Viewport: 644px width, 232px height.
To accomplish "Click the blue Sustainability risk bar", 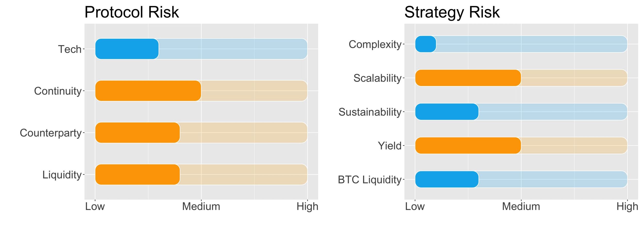I will point(447,112).
